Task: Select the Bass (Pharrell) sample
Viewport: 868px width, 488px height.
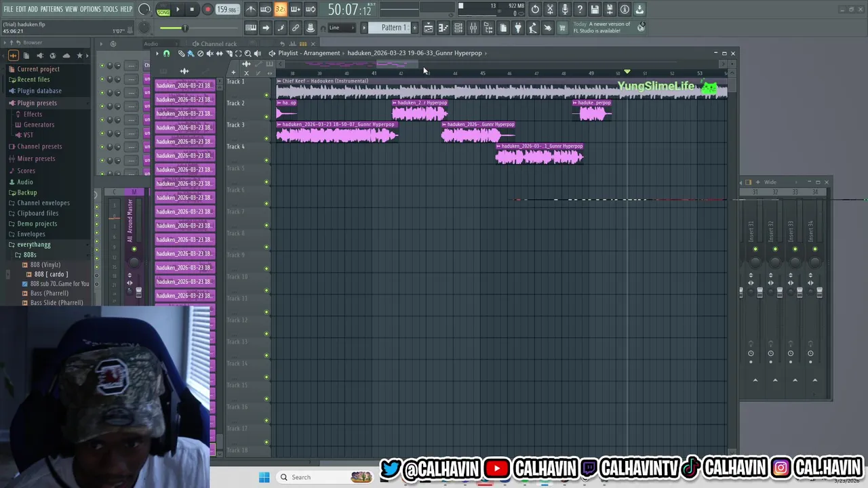Action: 49,293
